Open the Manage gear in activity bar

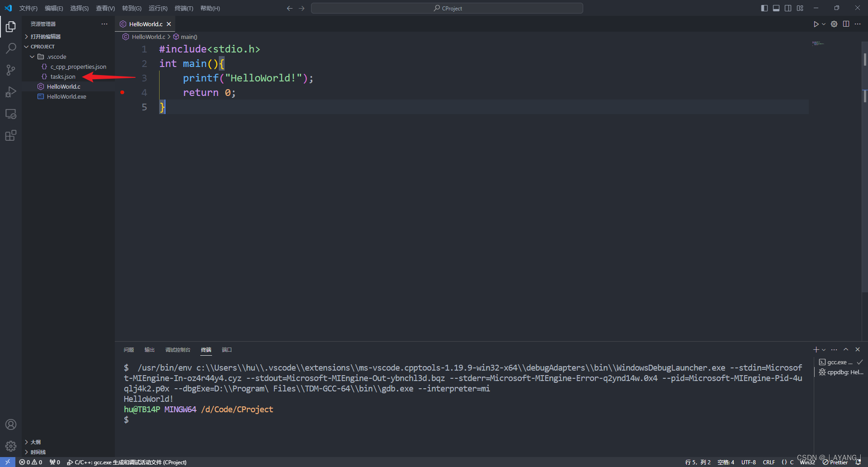[x=11, y=446]
